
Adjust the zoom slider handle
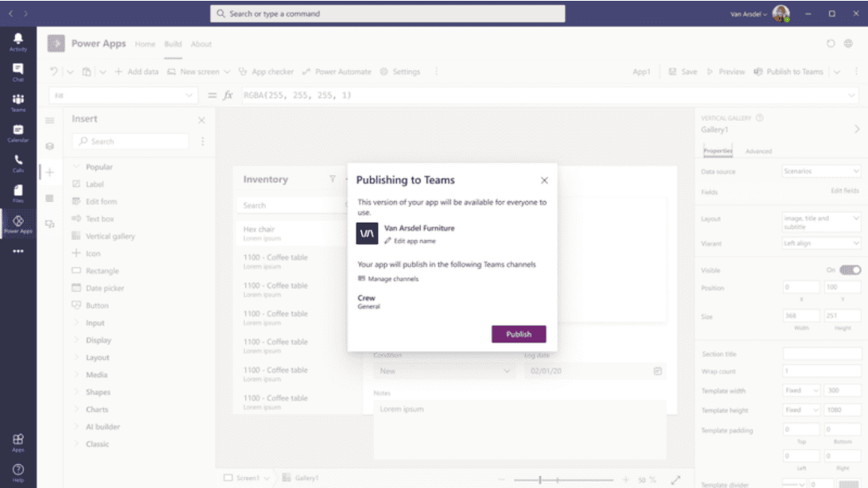540,479
